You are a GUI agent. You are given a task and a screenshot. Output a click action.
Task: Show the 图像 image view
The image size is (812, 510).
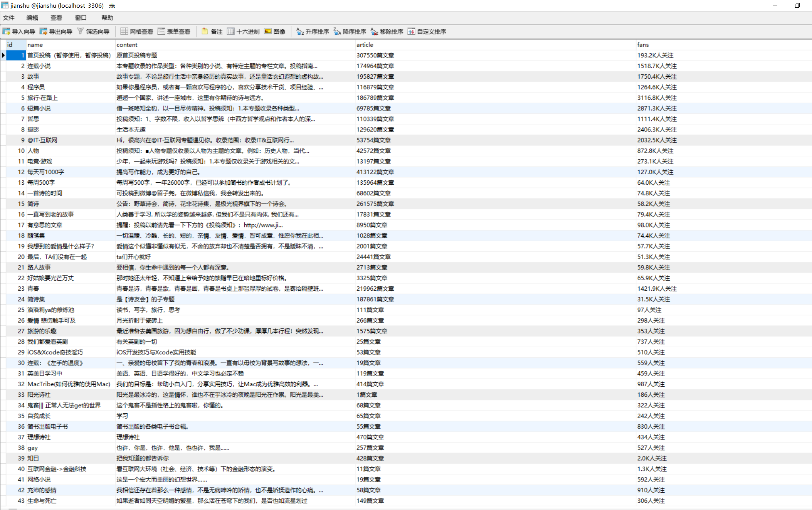[275, 32]
